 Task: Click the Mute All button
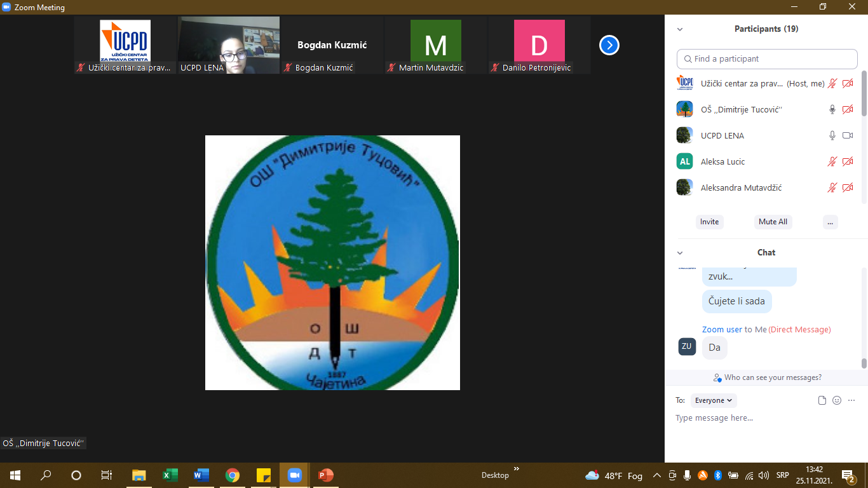(773, 222)
